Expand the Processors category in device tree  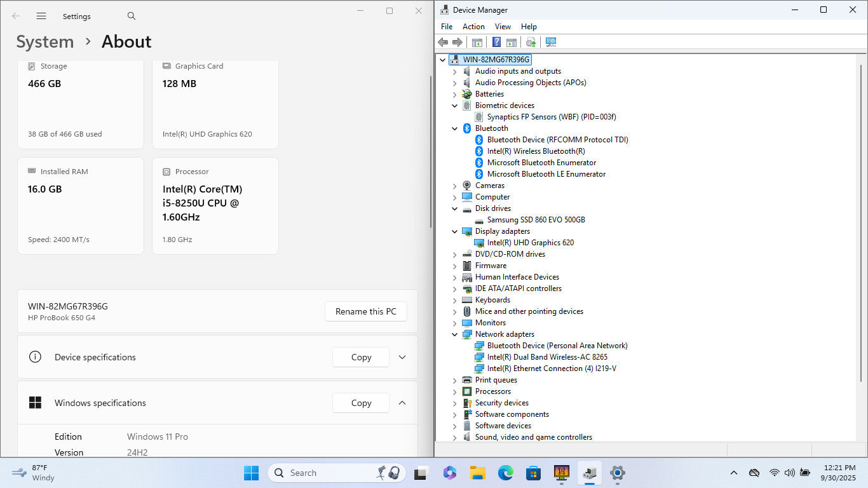click(455, 392)
